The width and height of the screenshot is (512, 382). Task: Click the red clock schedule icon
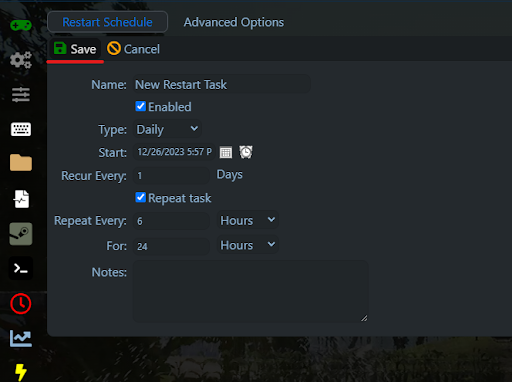(21, 304)
